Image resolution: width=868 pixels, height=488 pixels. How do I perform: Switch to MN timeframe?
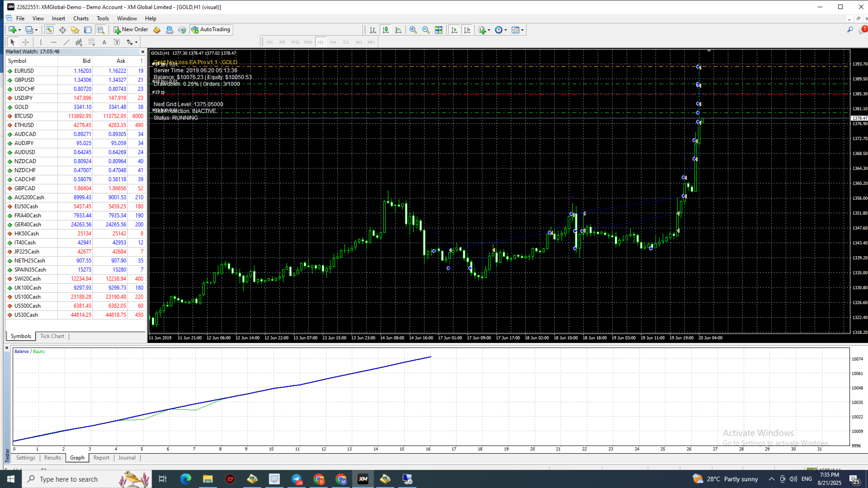[x=371, y=42]
